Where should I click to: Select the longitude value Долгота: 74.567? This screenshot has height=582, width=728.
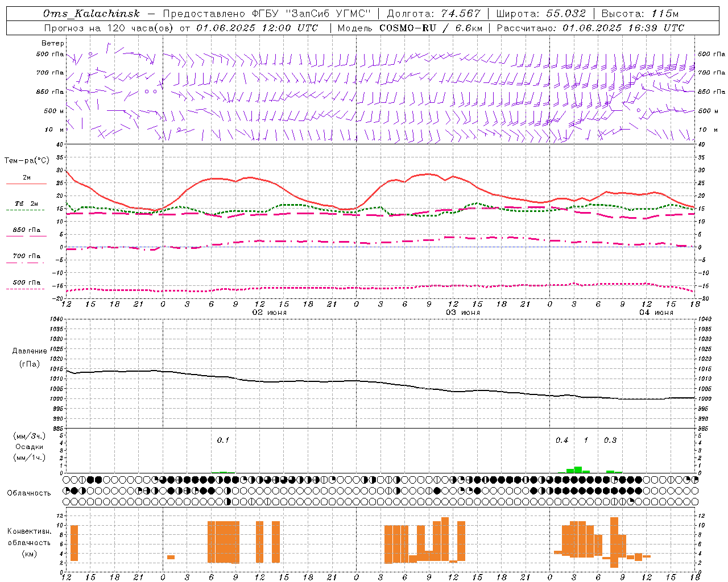coord(433,14)
